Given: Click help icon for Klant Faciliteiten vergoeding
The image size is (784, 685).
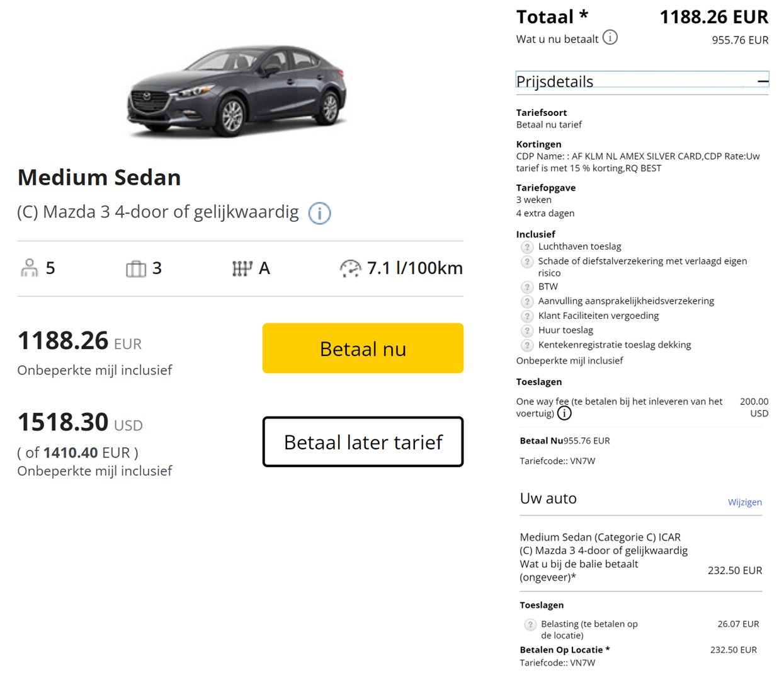Looking at the screenshot, I should click(x=527, y=316).
